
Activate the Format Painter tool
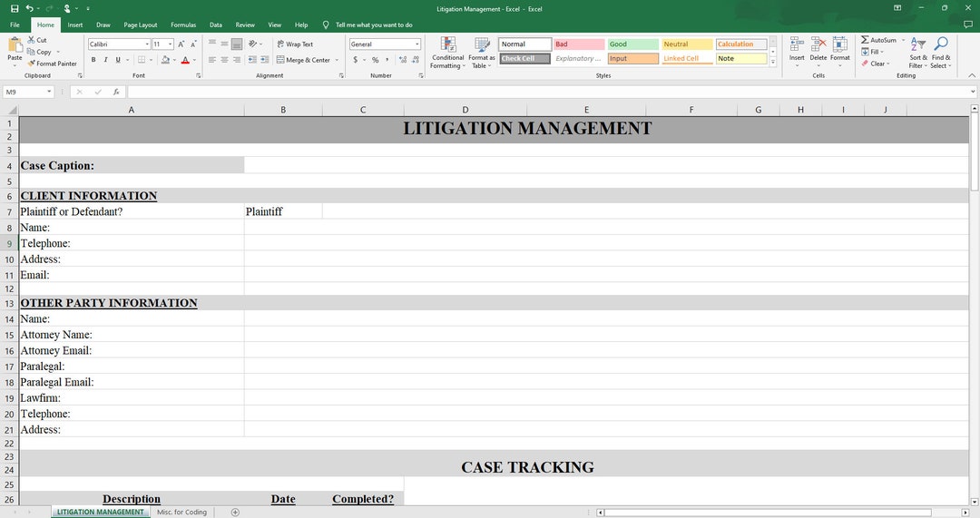(52, 64)
